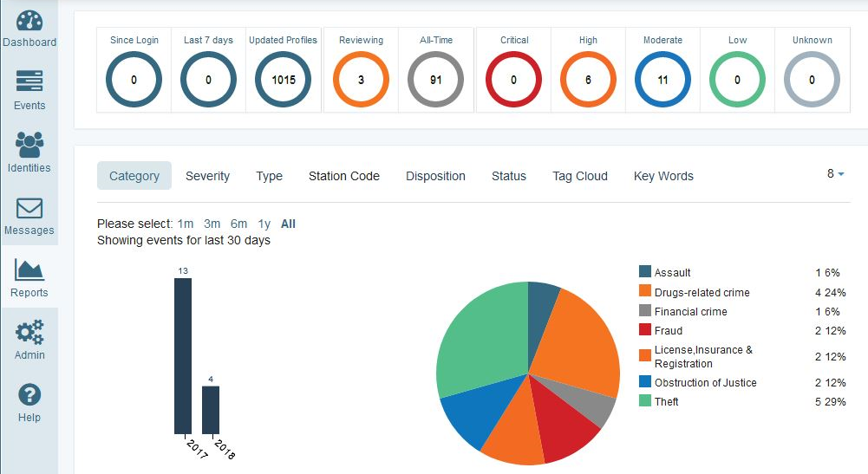
Task: Open the Admin gears icon
Action: click(x=29, y=333)
